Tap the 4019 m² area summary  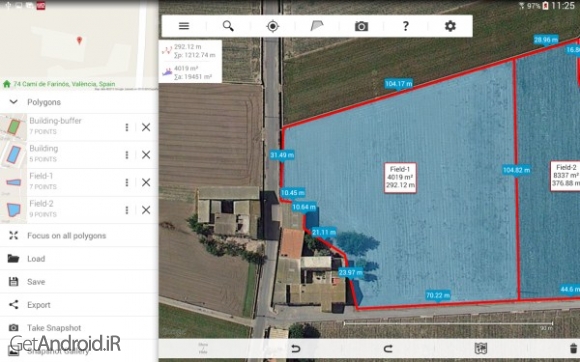click(x=186, y=68)
